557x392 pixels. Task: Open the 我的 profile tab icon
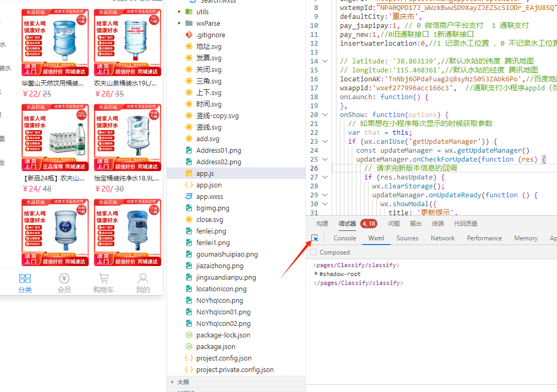coord(143,278)
